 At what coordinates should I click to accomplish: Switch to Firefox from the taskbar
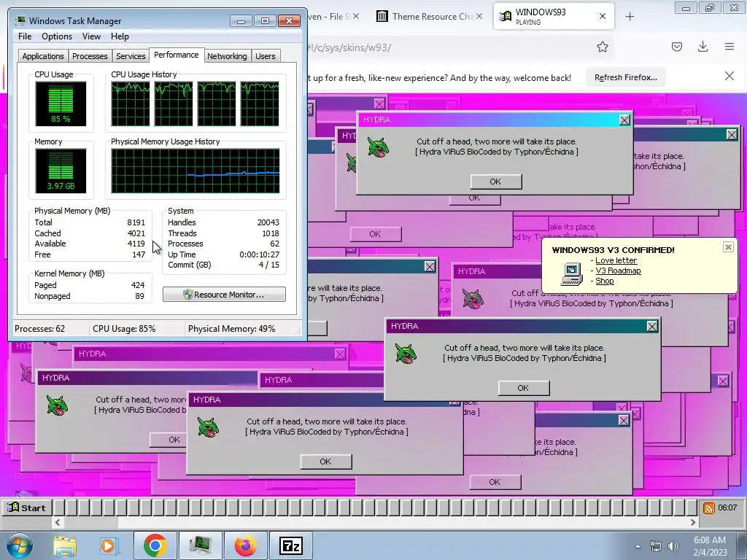click(245, 545)
